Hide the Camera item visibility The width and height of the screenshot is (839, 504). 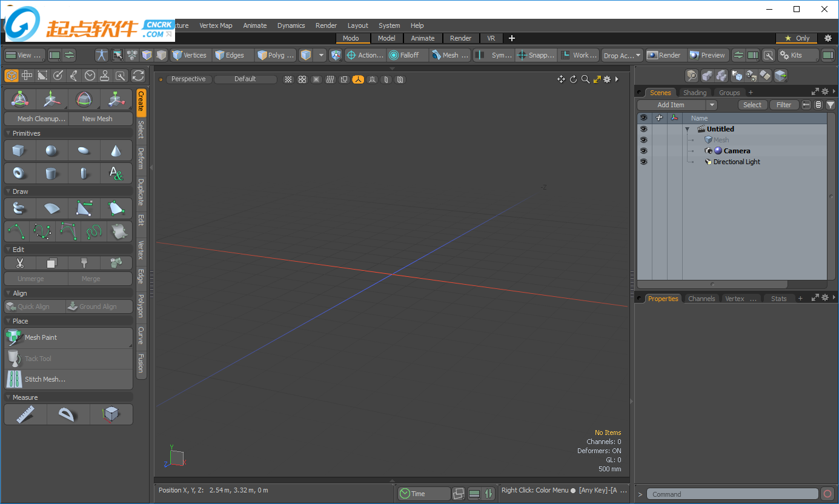[643, 151]
